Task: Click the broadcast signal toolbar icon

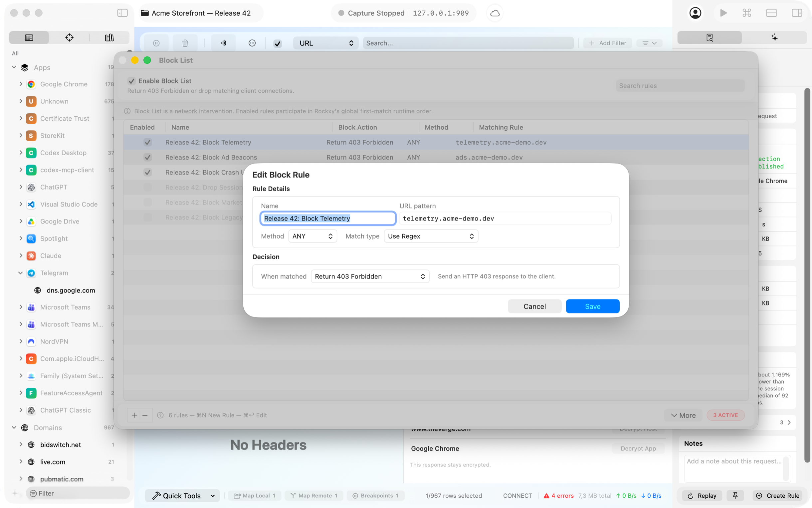Action: coord(223,43)
